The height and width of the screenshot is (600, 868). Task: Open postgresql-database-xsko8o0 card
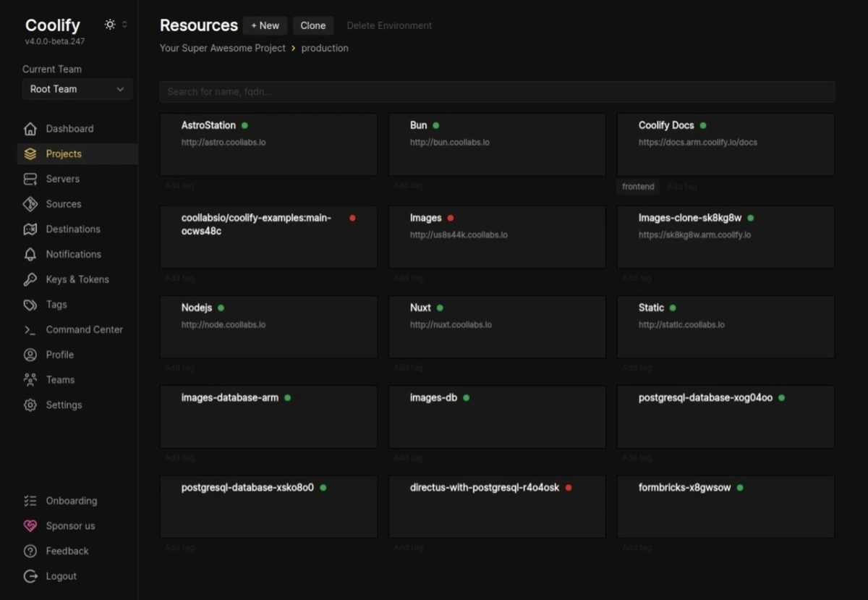268,507
